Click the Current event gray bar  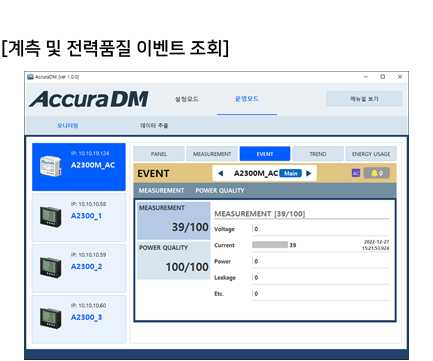click(270, 245)
